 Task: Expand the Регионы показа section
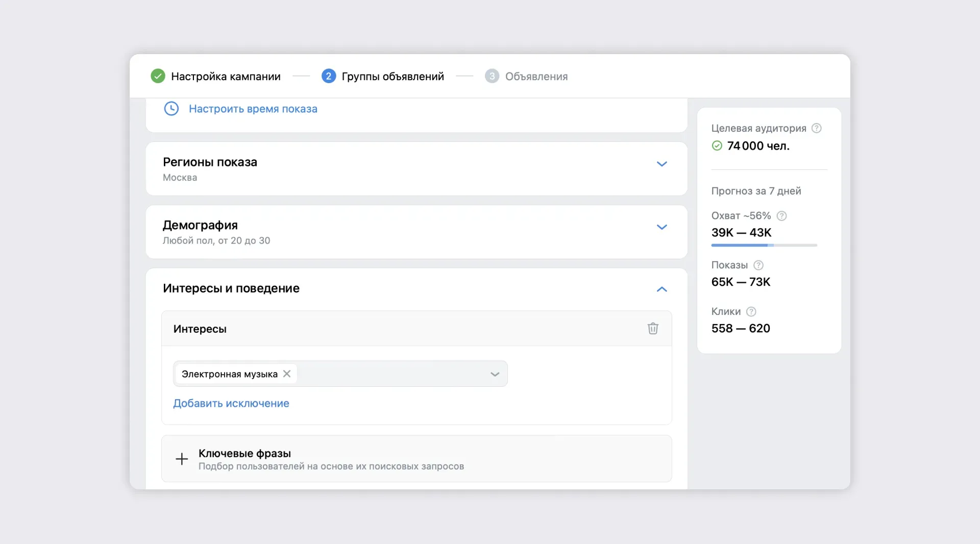tap(661, 164)
